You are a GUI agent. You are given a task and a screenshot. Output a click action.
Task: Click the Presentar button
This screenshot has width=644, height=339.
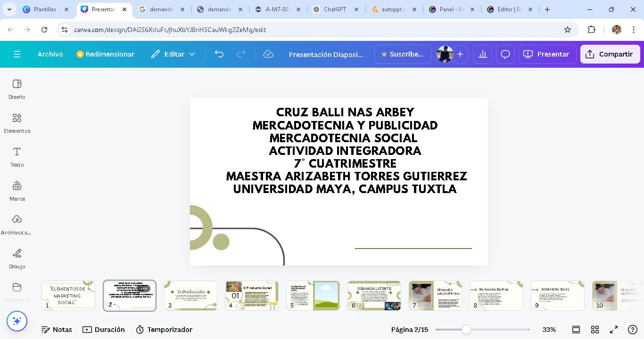547,54
